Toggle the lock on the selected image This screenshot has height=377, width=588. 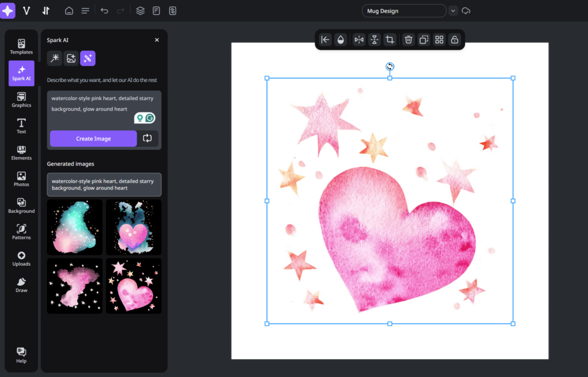click(454, 40)
